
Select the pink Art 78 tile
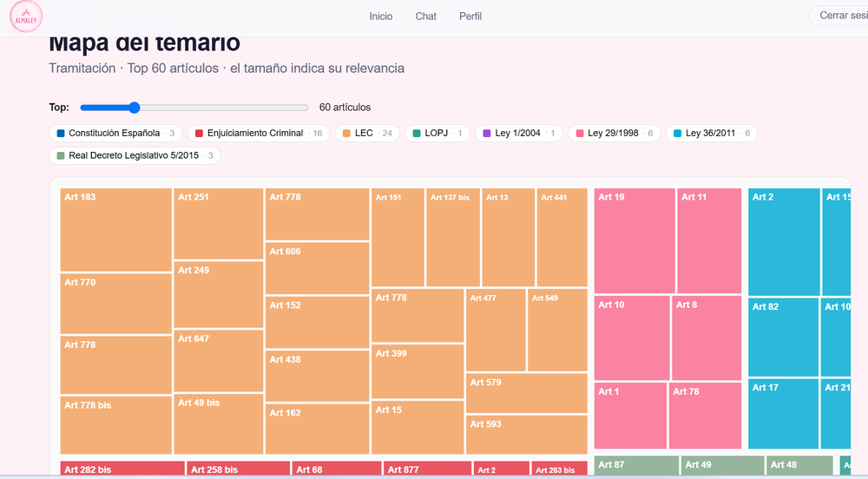click(x=705, y=416)
